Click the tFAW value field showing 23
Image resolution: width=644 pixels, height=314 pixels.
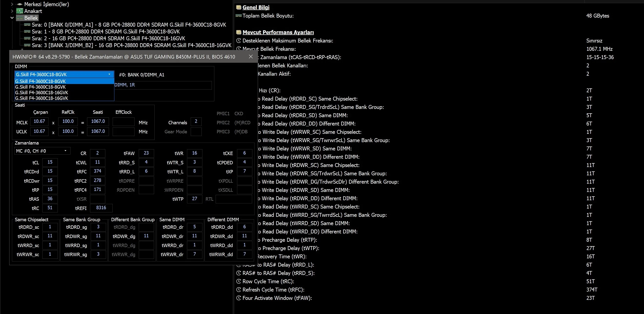(x=146, y=153)
